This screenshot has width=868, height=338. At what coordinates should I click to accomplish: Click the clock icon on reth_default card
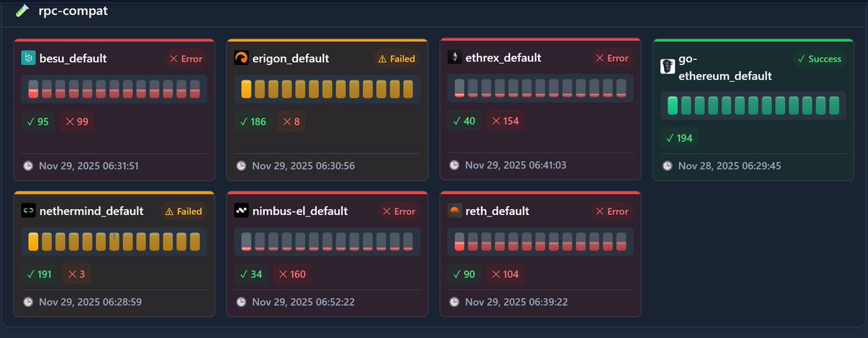click(454, 302)
